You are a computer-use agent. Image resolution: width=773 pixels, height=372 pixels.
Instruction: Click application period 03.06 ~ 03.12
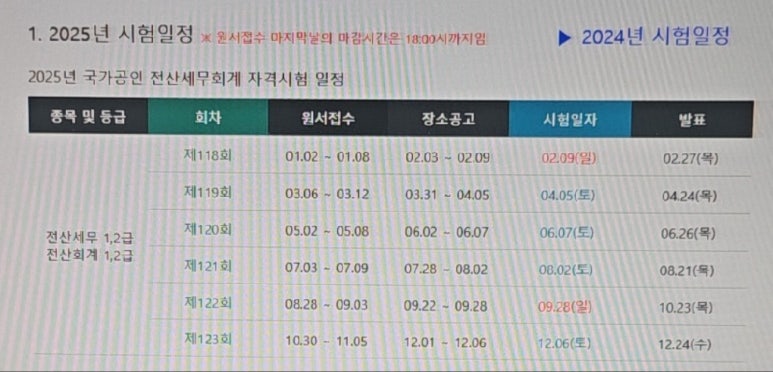[327, 194]
